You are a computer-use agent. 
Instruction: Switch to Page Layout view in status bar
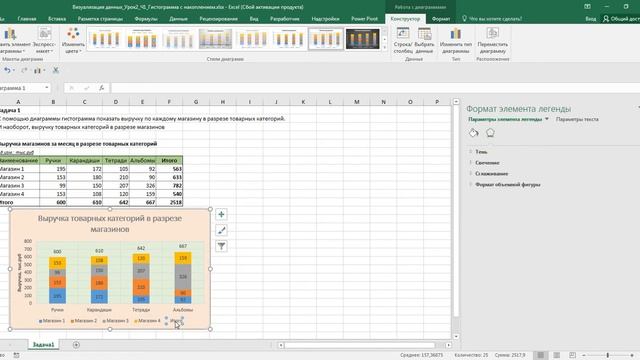556,355
